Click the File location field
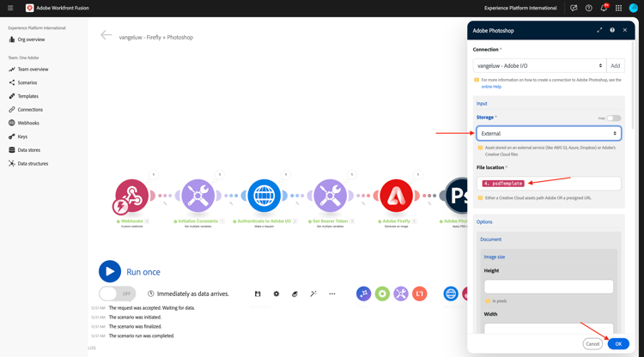Image resolution: width=644 pixels, height=357 pixels. [x=549, y=184]
